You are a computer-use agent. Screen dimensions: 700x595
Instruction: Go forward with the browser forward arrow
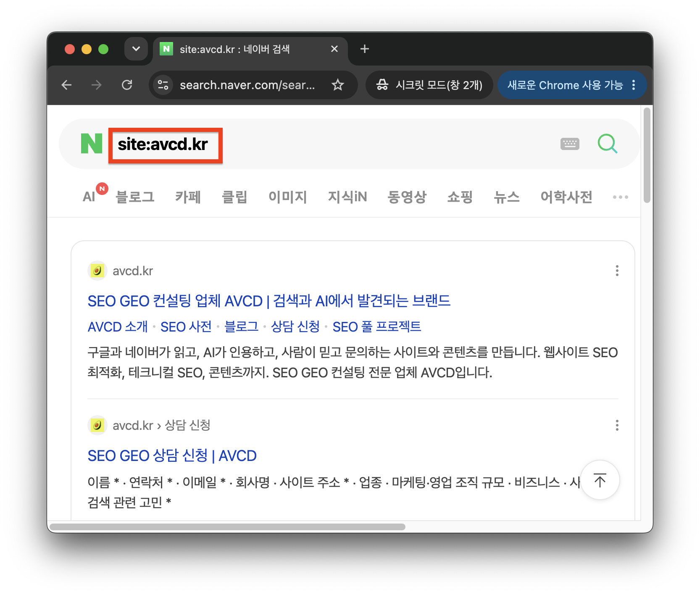97,85
